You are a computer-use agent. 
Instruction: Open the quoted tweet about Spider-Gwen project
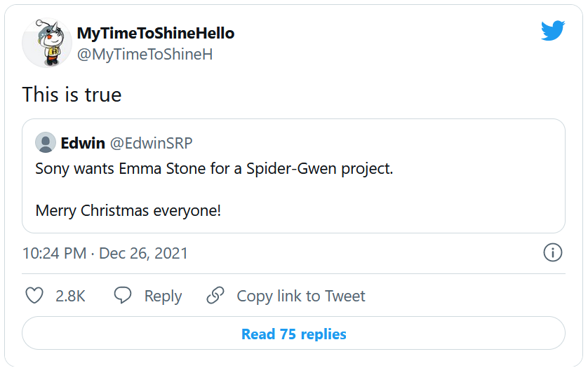(x=214, y=169)
